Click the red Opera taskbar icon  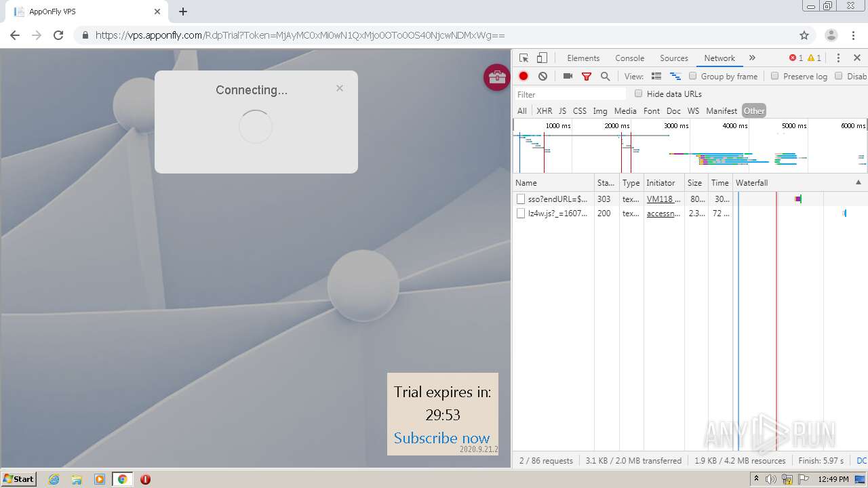[145, 479]
